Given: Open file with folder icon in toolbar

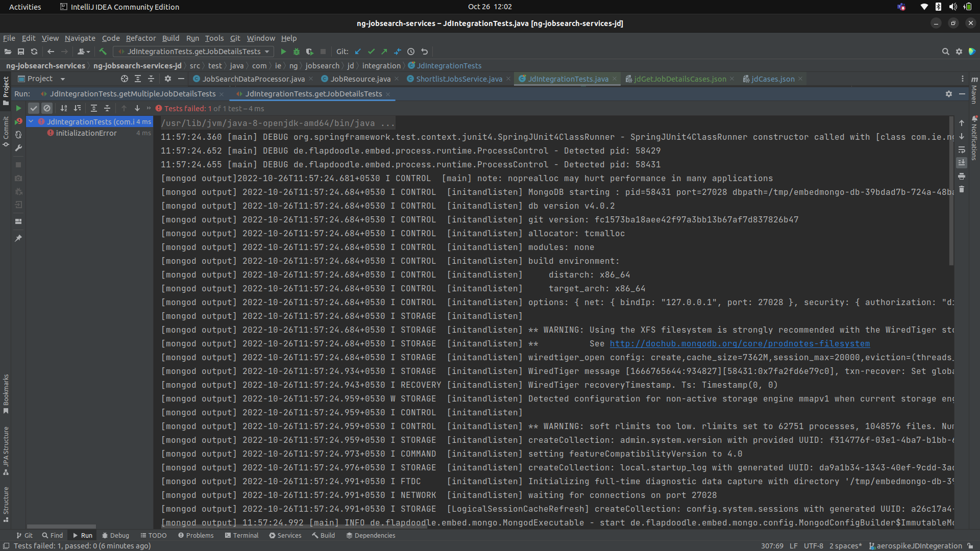Looking at the screenshot, I should point(8,52).
